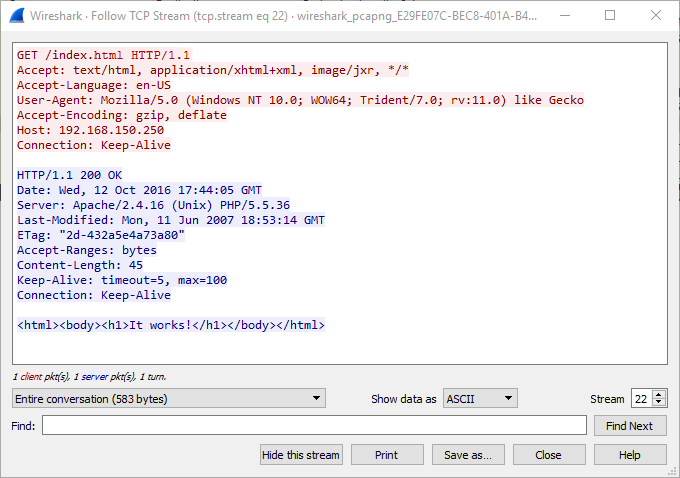680x478 pixels.
Task: Click the "Keep-Alive: timeout=5, max=100" line
Action: click(x=122, y=280)
